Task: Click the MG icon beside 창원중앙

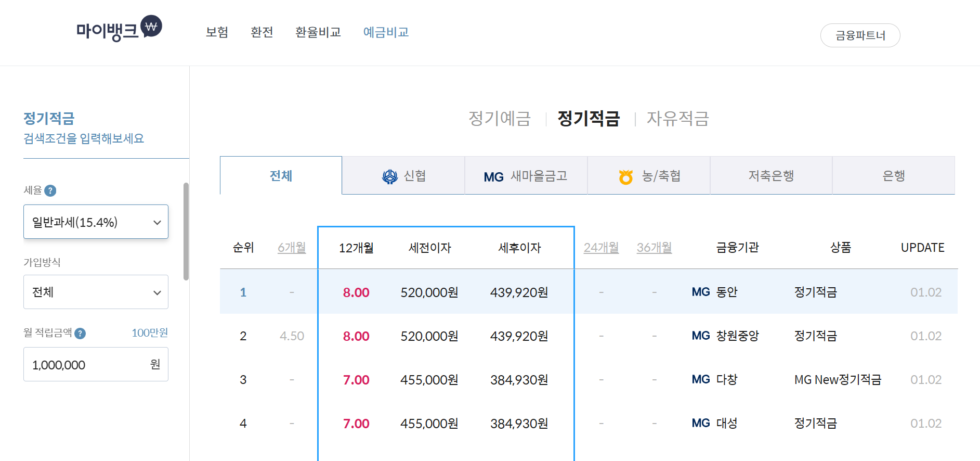Action: click(701, 336)
